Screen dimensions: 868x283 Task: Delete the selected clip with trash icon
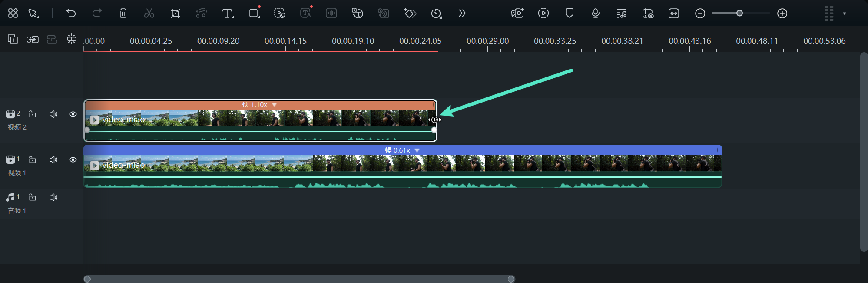pos(123,13)
